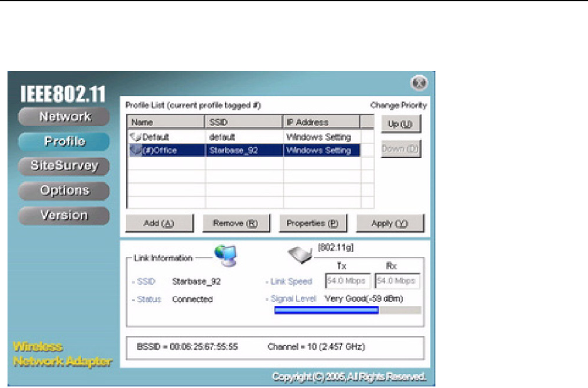Click the BSSID address text

pos(187,347)
